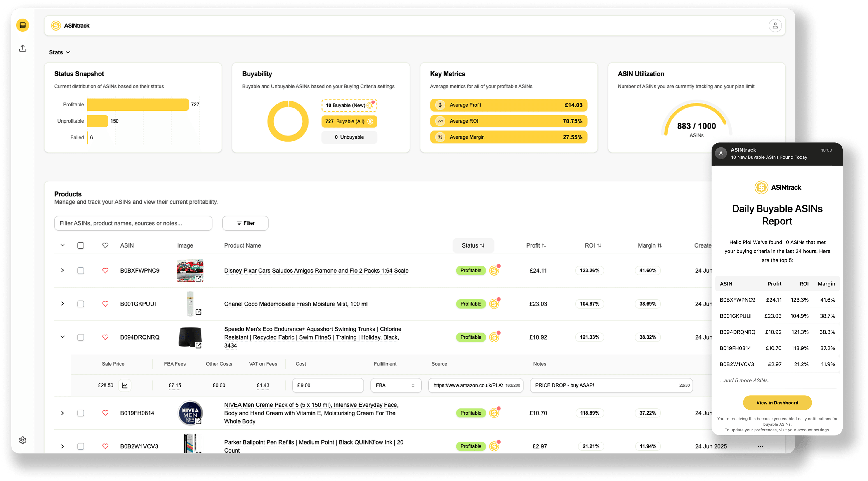
Task: Open the external link icon on the NIVEA image
Action: tap(199, 421)
